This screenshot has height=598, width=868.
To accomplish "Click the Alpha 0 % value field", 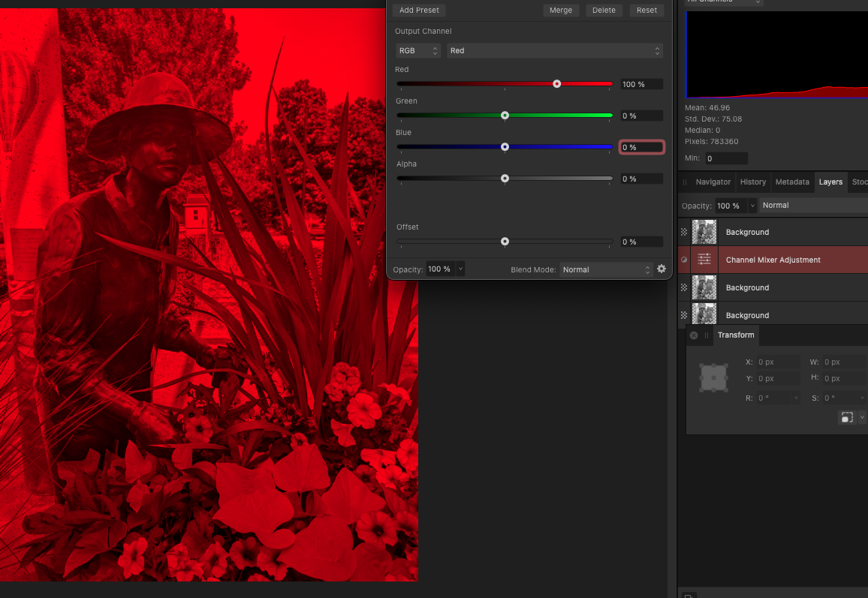I will click(x=641, y=179).
